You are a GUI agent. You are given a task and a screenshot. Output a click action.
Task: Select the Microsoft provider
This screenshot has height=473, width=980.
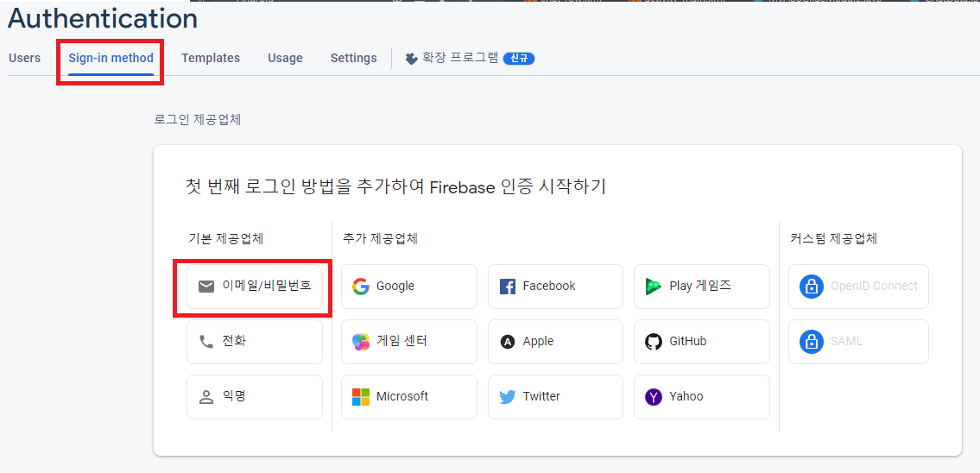(408, 396)
